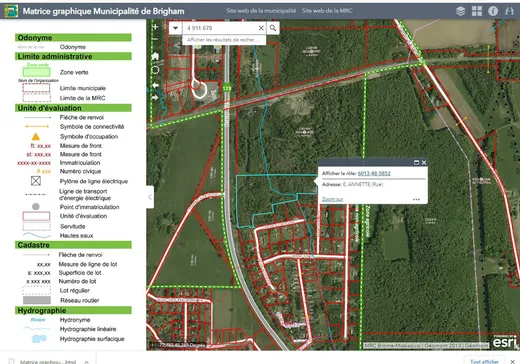Zoom in on the map
The width and height of the screenshot is (520, 364).
[x=155, y=27]
